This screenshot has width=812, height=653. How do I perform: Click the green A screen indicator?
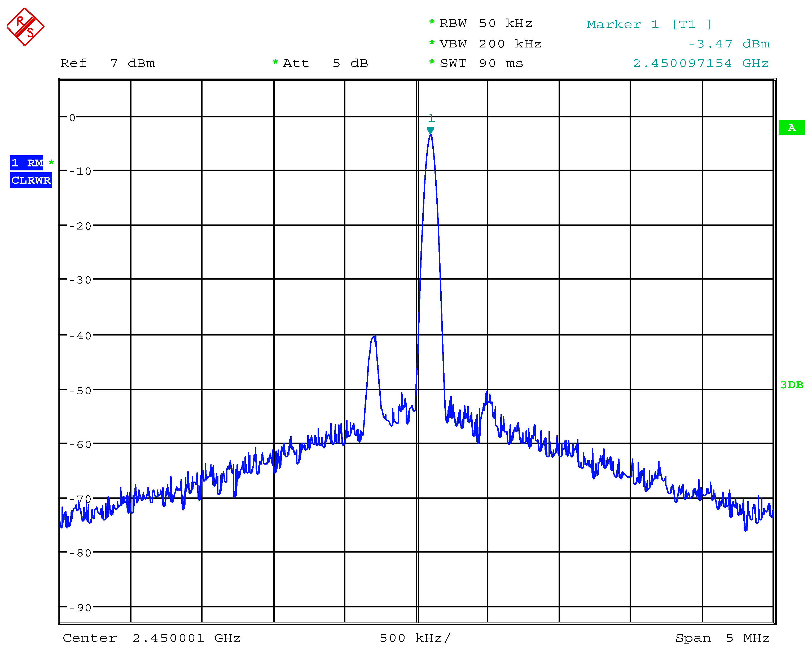pyautogui.click(x=792, y=128)
